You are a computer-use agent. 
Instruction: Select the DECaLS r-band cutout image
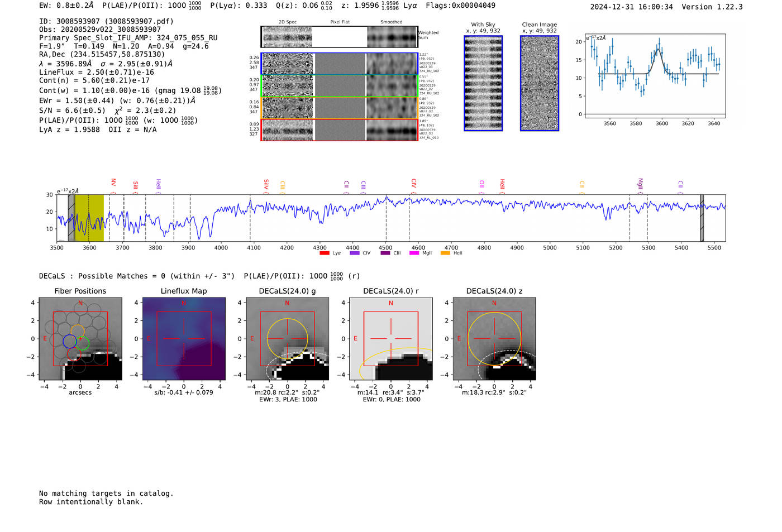(390, 339)
